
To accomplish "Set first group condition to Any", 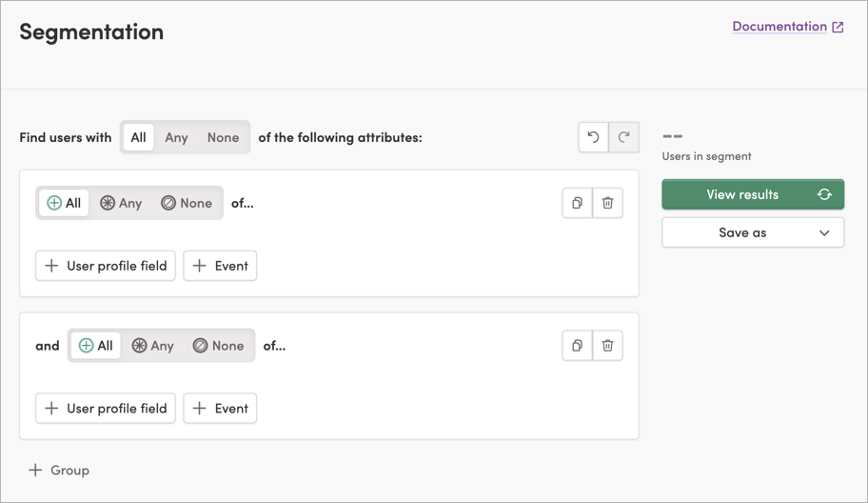I will (x=121, y=203).
